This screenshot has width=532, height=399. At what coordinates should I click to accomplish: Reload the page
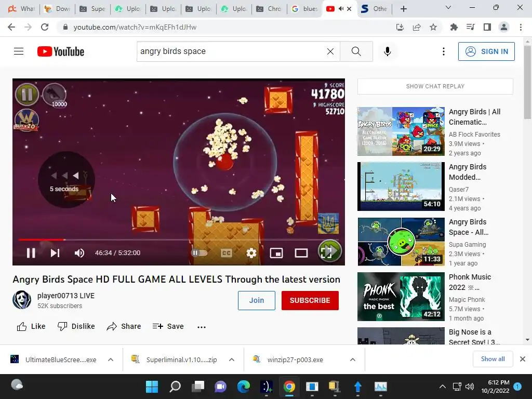point(45,27)
